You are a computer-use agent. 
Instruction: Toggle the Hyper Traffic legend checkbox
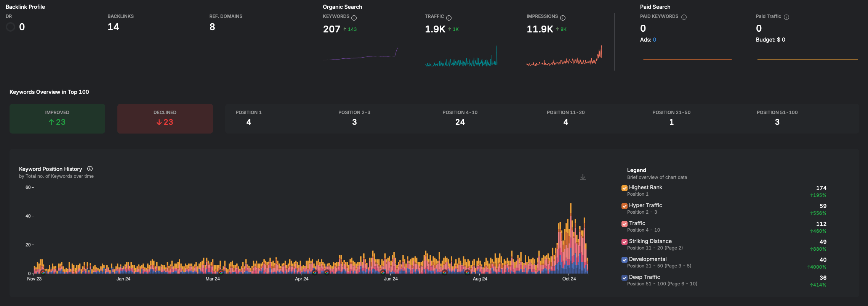[x=625, y=206]
